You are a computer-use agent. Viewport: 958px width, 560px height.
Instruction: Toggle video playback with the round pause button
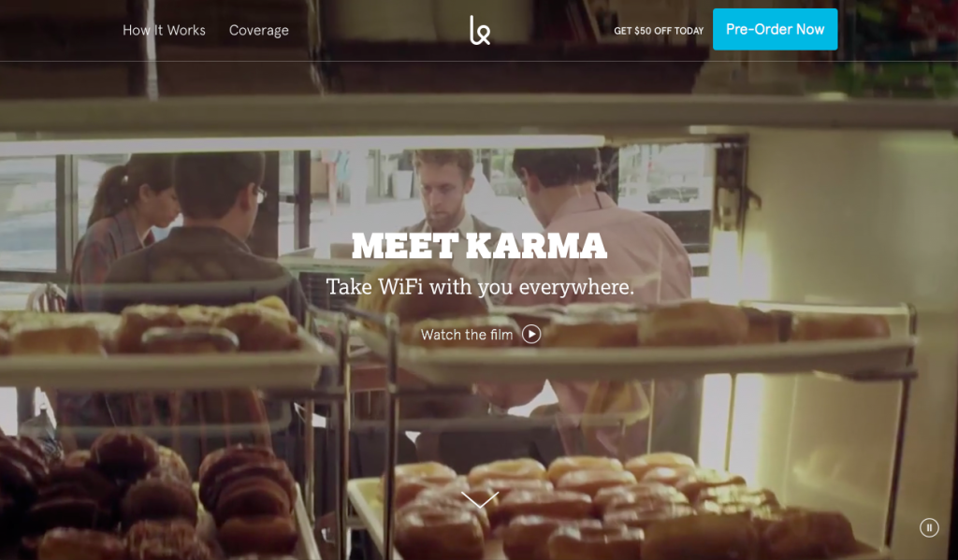pos(929,527)
